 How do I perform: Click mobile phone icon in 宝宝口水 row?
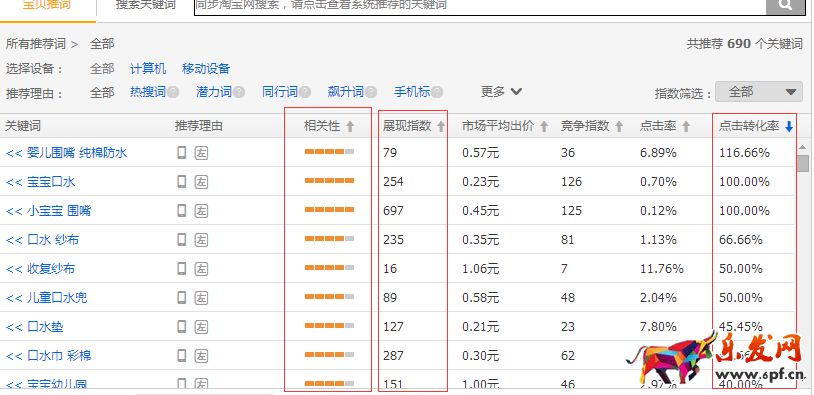coord(182,182)
